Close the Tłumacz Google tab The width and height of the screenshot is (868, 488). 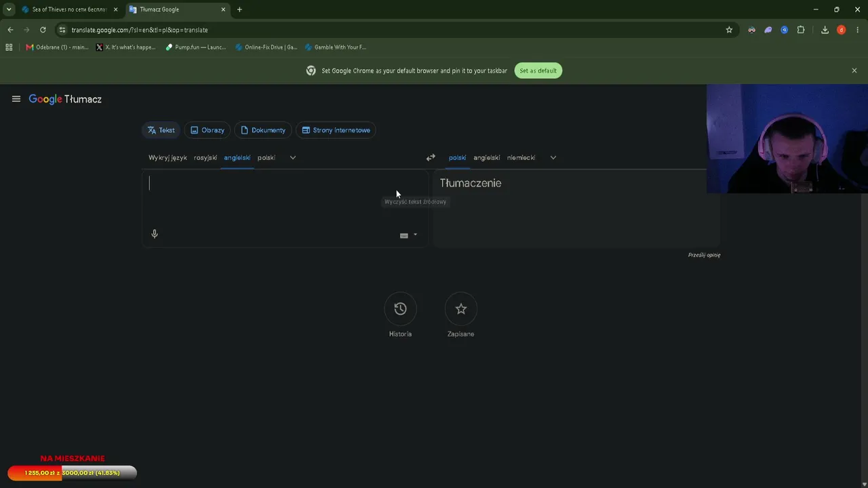[223, 9]
